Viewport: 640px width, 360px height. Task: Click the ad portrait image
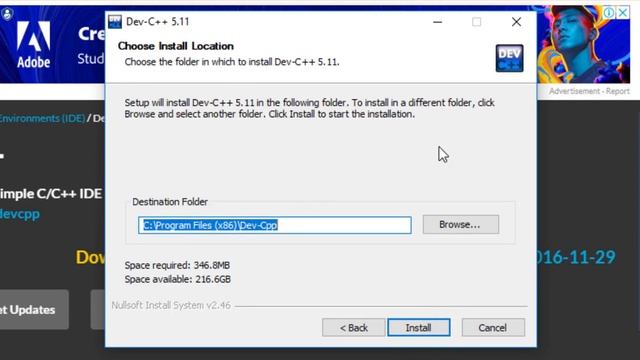point(583,44)
